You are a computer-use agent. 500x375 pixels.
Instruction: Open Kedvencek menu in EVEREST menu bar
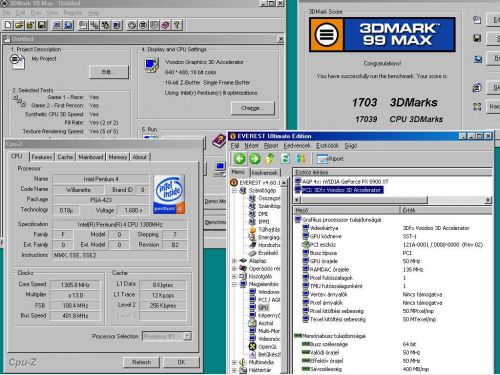(x=297, y=146)
